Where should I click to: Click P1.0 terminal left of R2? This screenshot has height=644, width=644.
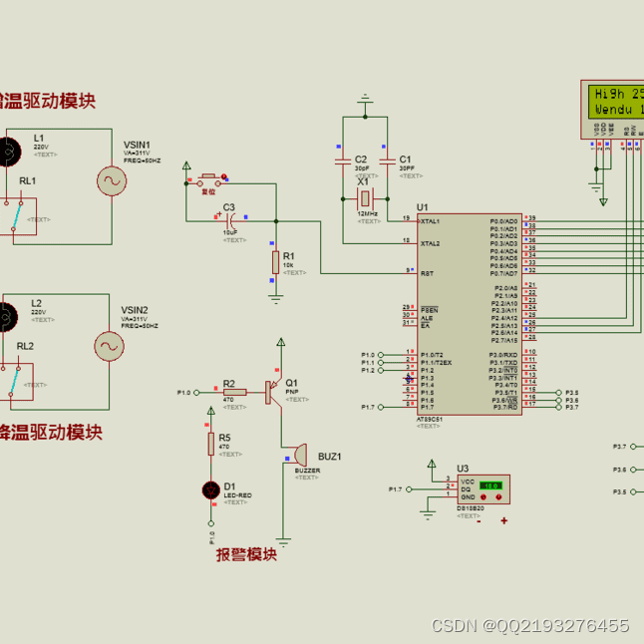(196, 393)
